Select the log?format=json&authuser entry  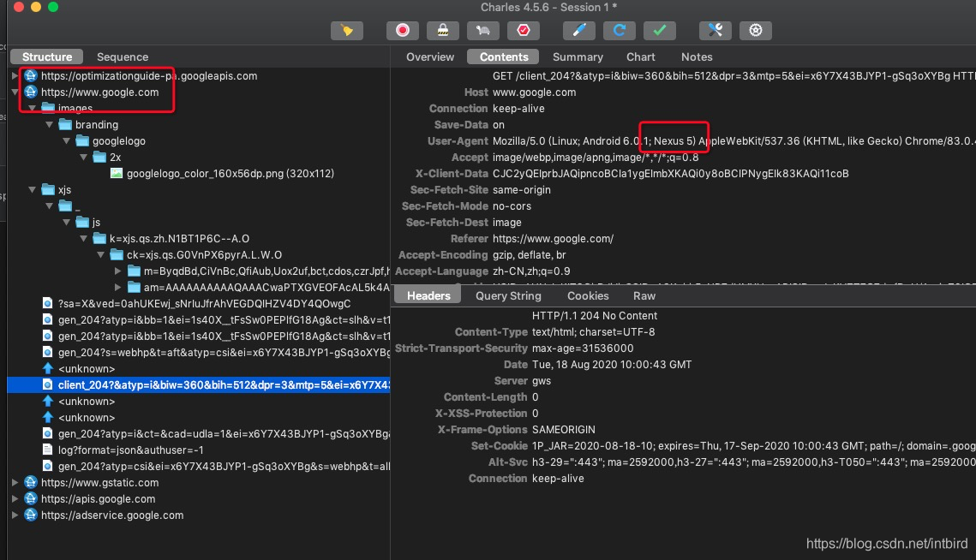[131, 450]
